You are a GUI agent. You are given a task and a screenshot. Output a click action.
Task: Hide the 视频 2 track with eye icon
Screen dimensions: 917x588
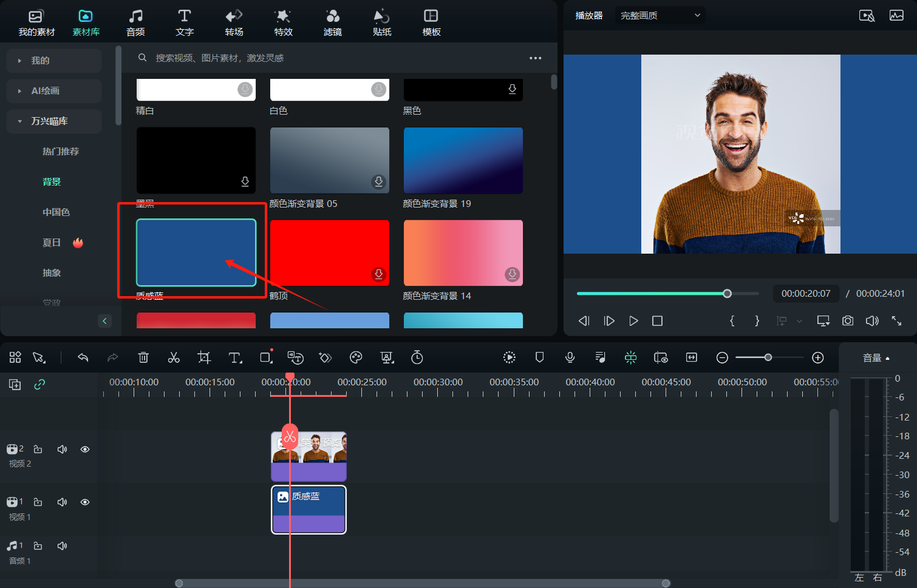(85, 449)
